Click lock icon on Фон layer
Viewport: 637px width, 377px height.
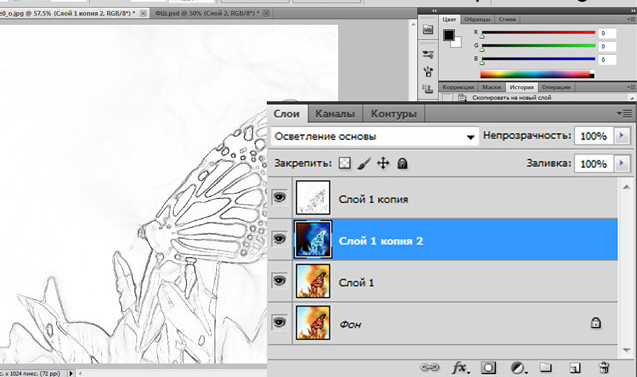tap(596, 323)
